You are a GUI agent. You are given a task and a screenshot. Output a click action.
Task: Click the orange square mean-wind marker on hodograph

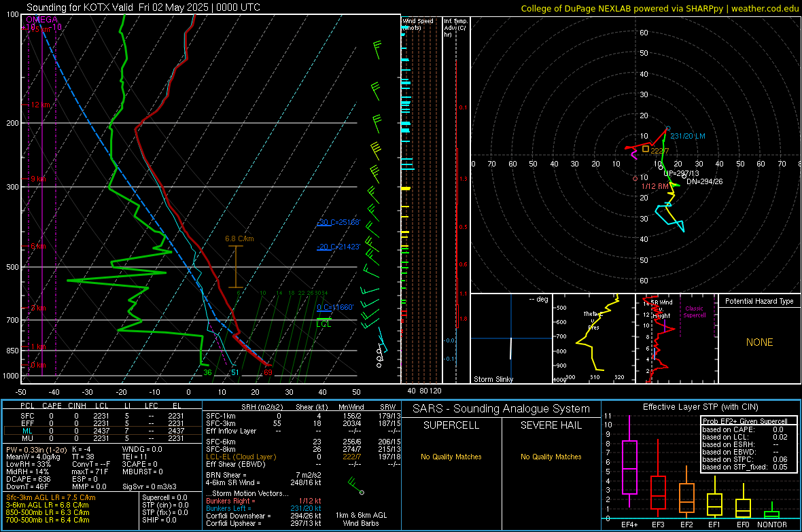coord(646,149)
